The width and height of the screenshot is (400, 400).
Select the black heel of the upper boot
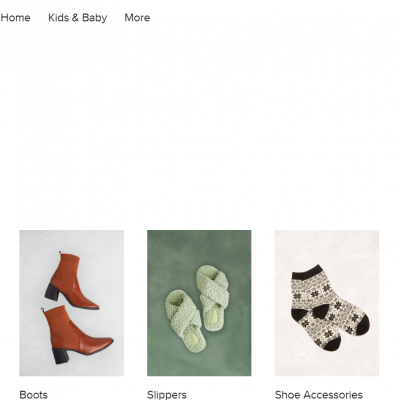click(x=52, y=292)
